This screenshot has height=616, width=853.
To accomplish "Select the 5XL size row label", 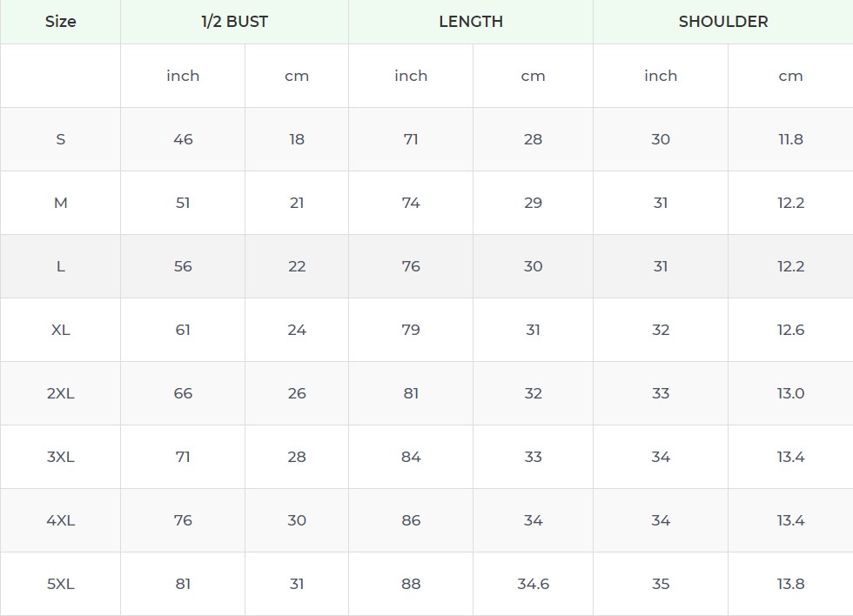I will (x=60, y=584).
